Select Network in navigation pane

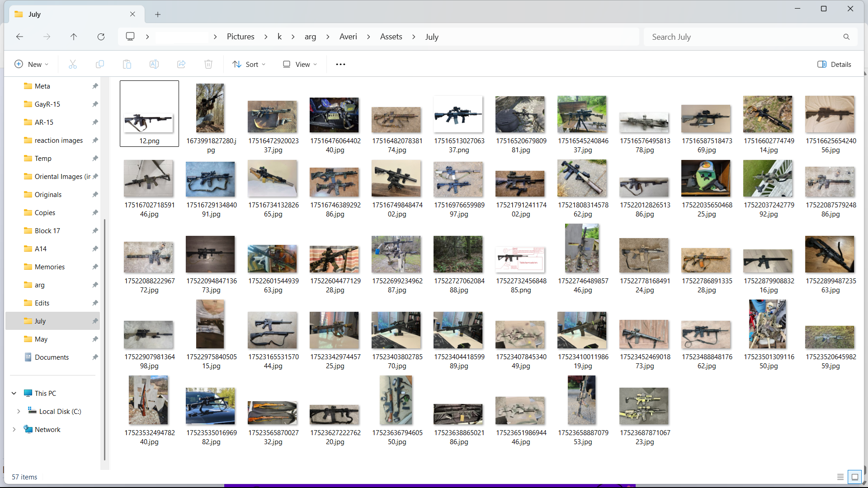(x=47, y=429)
